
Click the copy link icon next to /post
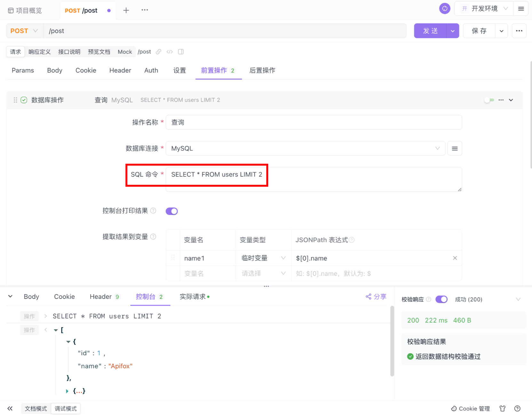pos(158,52)
